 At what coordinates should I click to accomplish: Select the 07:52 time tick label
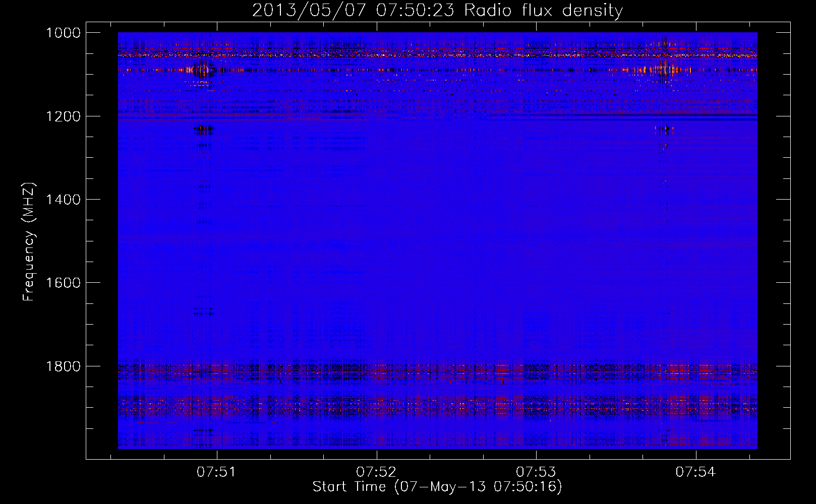coord(376,472)
